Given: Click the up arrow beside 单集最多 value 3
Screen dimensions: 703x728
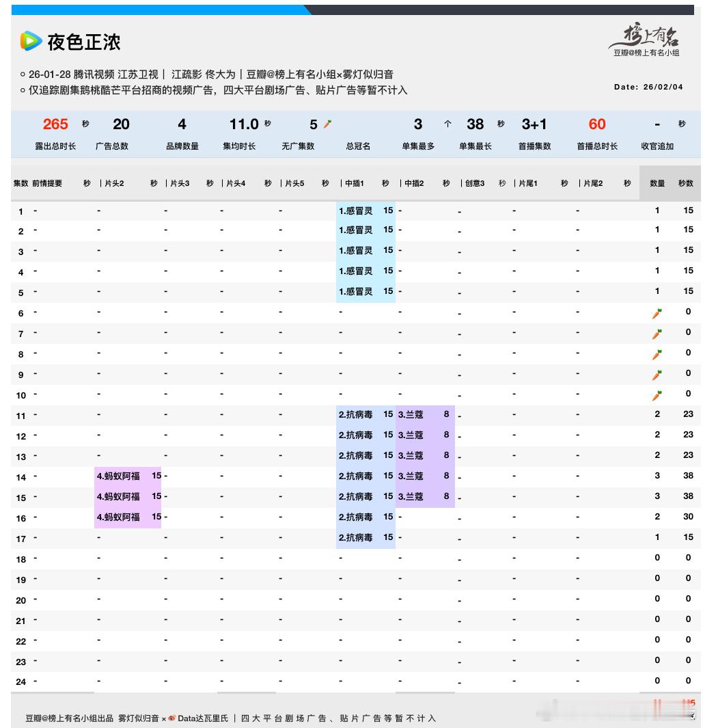Looking at the screenshot, I should click(447, 124).
